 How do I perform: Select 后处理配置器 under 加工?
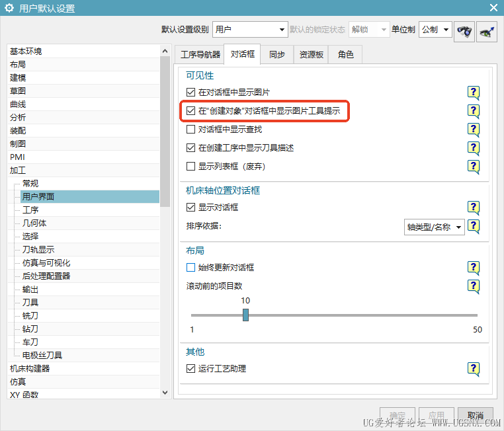click(90, 276)
